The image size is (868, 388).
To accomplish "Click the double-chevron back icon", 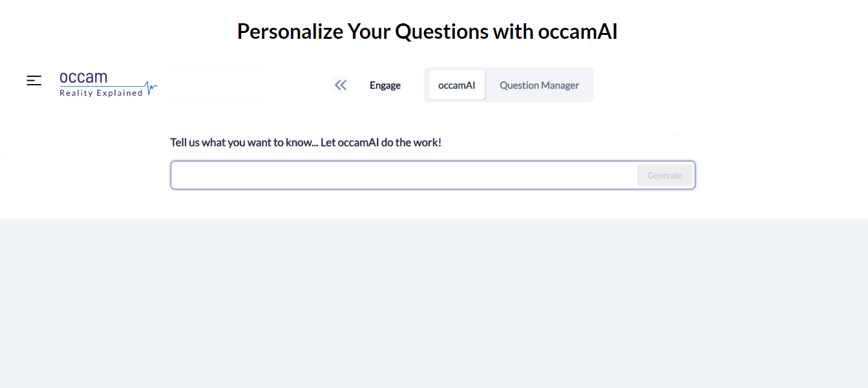I will 341,85.
